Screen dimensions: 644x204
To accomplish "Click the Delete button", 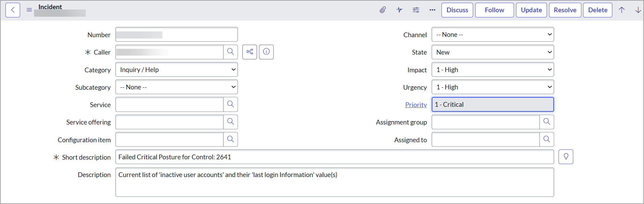I will point(598,10).
